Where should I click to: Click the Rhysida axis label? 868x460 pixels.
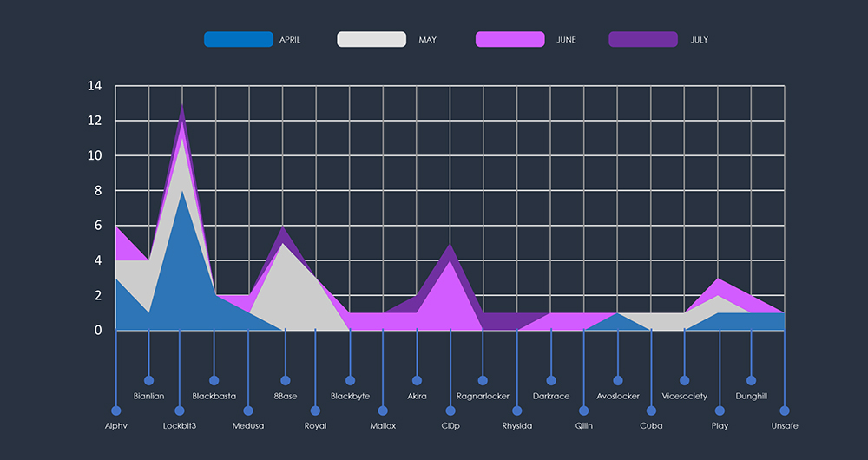point(517,426)
